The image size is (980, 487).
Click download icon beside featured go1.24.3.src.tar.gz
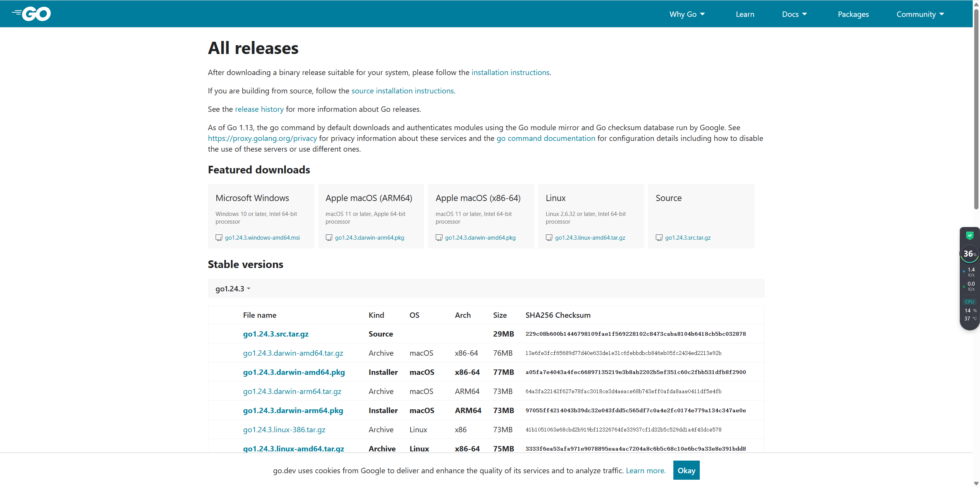(x=659, y=238)
